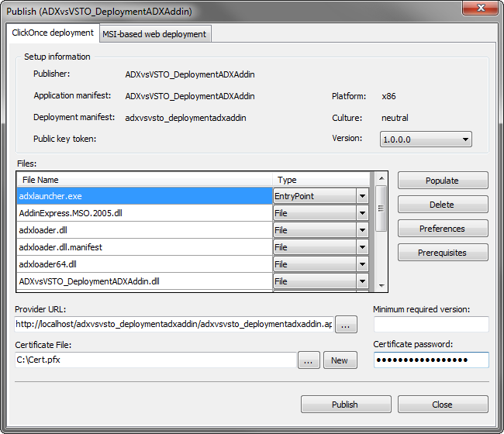Open Prerequisites dialog

click(x=443, y=253)
